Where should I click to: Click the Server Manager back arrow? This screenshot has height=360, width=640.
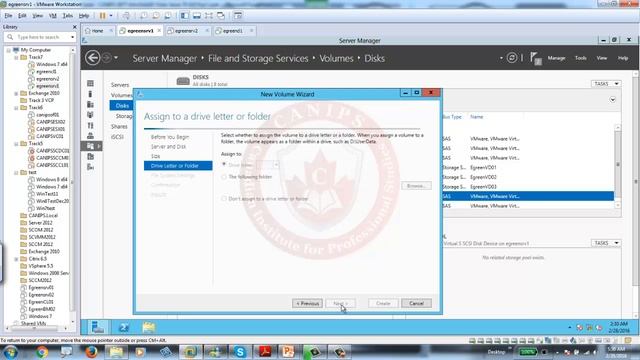tap(93, 58)
